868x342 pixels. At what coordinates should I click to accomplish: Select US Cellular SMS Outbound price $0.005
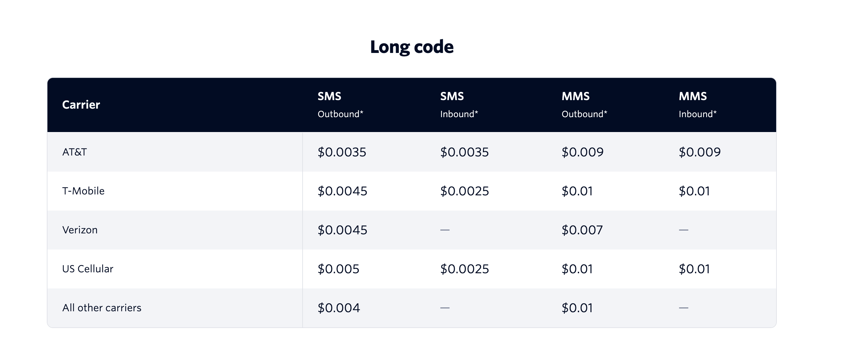tap(338, 269)
